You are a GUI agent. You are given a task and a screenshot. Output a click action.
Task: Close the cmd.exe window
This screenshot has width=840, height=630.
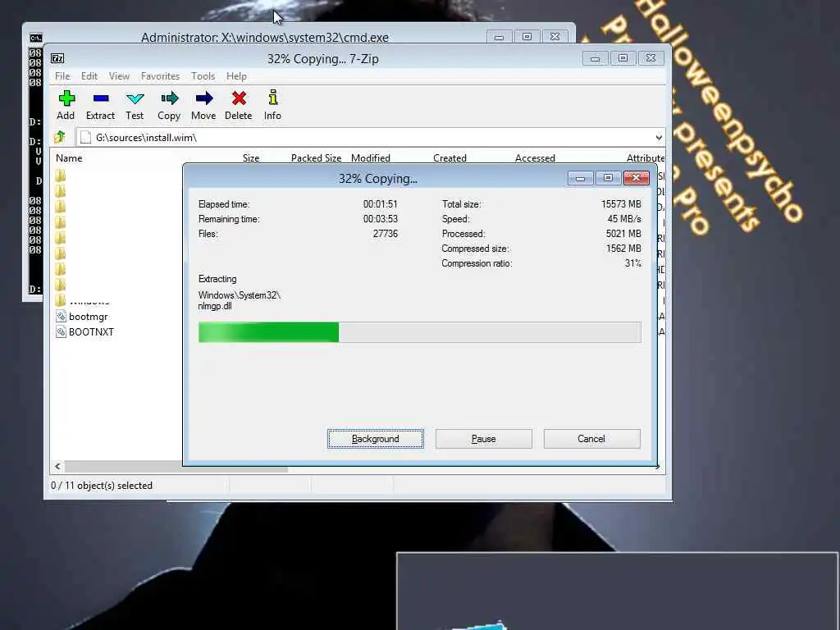click(555, 37)
